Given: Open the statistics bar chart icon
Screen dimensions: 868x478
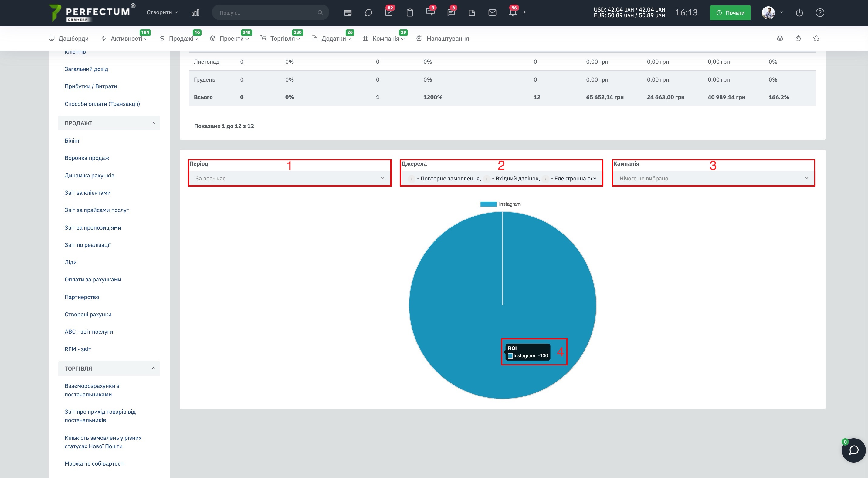Looking at the screenshot, I should [x=195, y=13].
